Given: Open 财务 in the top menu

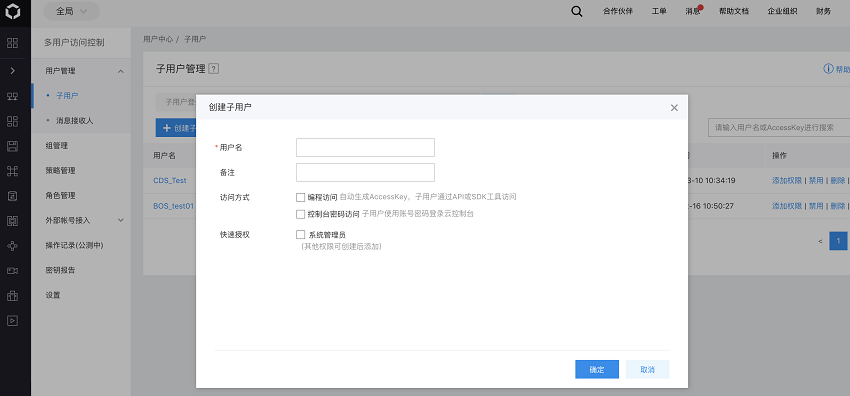Looking at the screenshot, I should (x=823, y=11).
